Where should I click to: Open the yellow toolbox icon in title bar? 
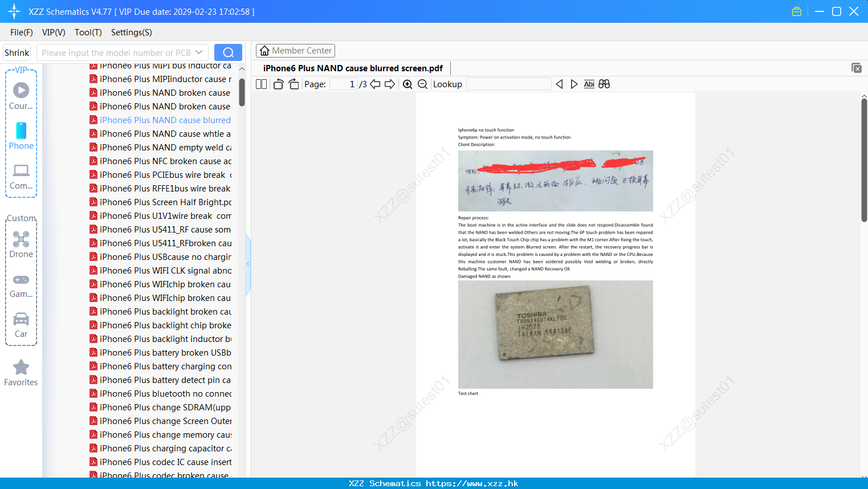pyautogui.click(x=797, y=11)
